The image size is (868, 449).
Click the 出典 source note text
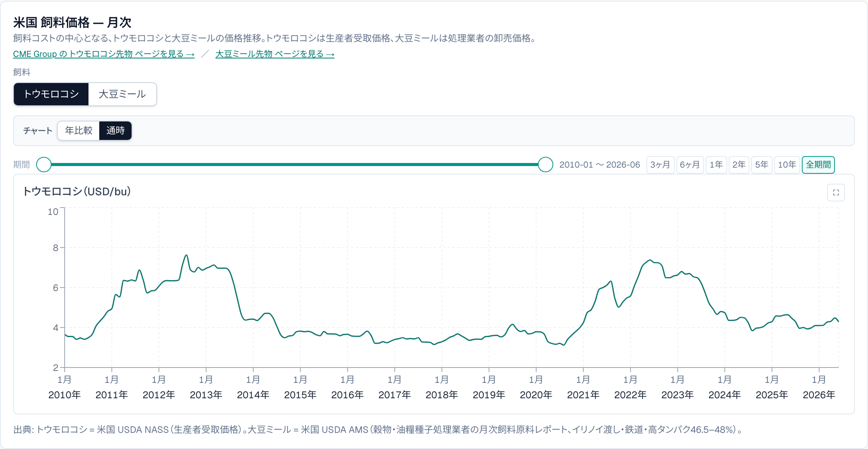(378, 429)
